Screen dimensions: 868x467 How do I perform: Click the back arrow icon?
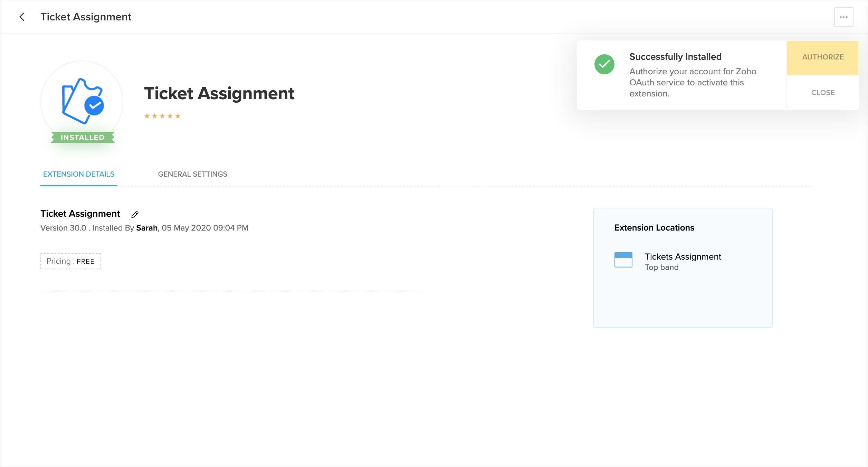click(x=22, y=17)
